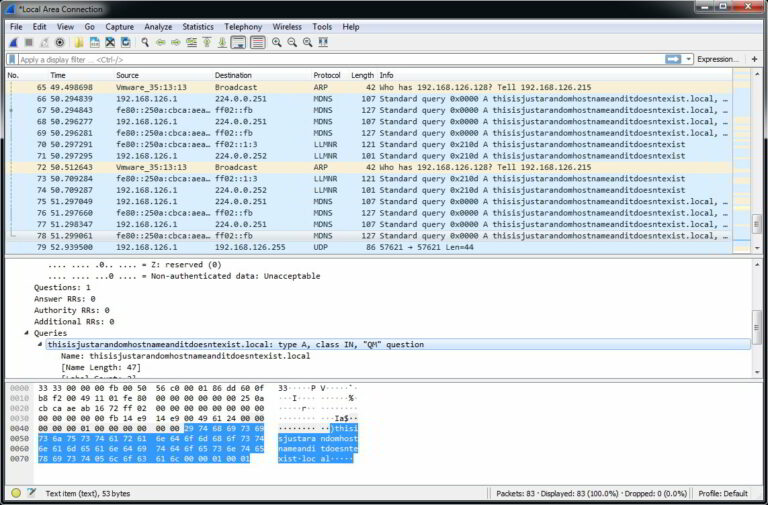This screenshot has height=505, width=768.
Task: Start capturing packets with the shark fin icon
Action: pyautogui.click(x=14, y=43)
